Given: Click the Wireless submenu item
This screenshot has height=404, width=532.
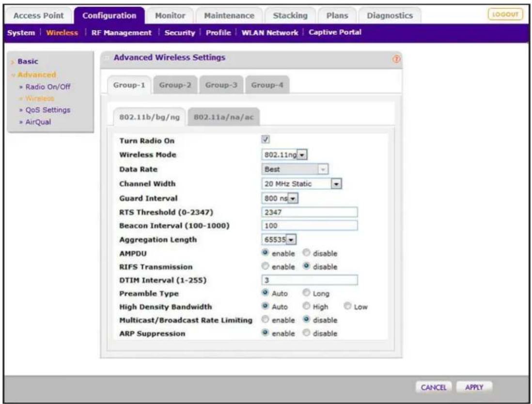Looking at the screenshot, I should pos(62,33).
